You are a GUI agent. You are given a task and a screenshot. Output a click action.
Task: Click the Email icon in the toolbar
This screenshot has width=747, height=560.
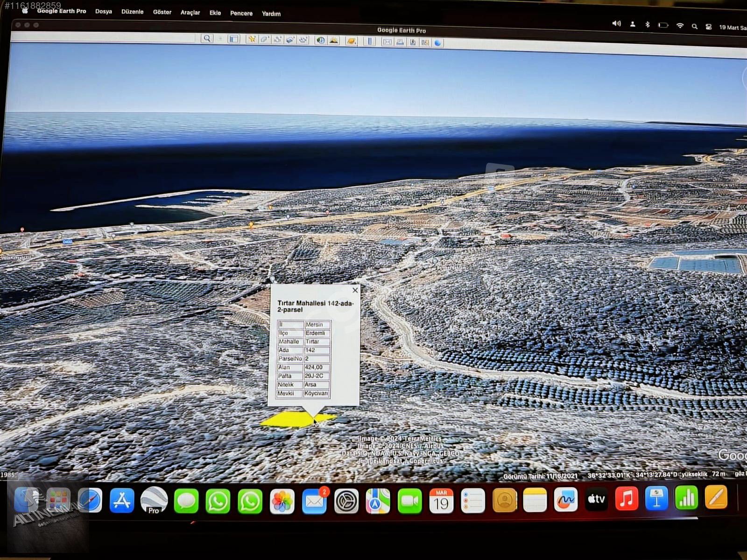387,42
